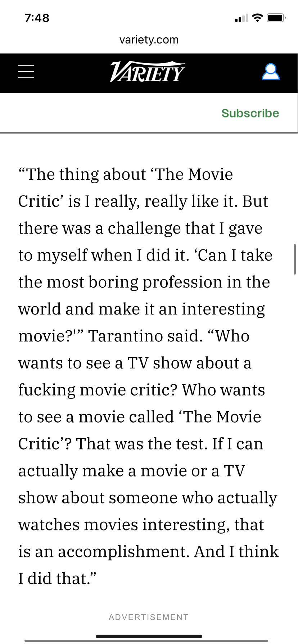Tap the Variety logo
The width and height of the screenshot is (298, 644).
[x=147, y=72]
